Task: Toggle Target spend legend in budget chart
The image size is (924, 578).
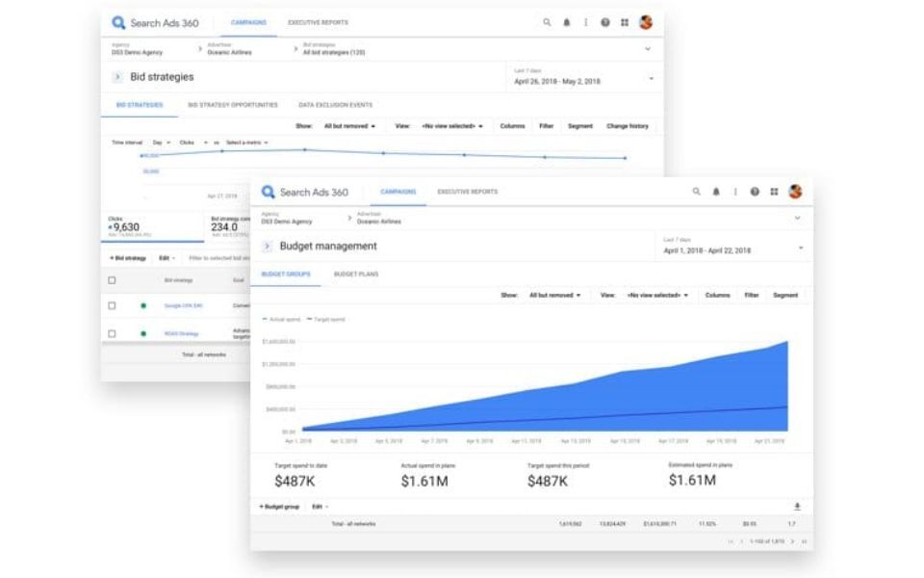Action: tap(326, 319)
